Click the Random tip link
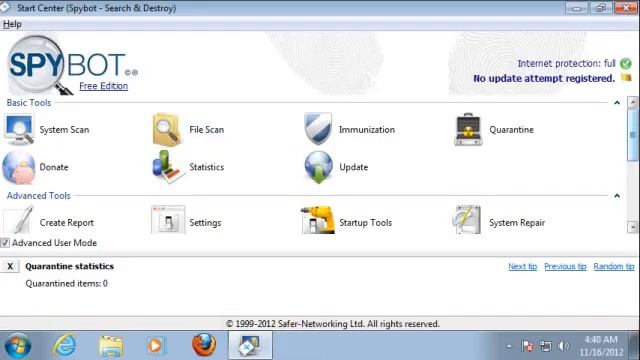This screenshot has width=640, height=360. [x=613, y=267]
